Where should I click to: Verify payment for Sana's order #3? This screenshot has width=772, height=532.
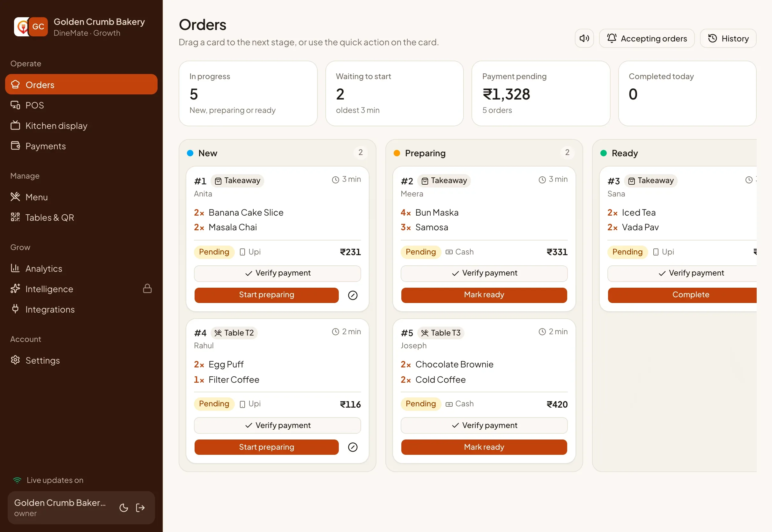tap(682, 273)
